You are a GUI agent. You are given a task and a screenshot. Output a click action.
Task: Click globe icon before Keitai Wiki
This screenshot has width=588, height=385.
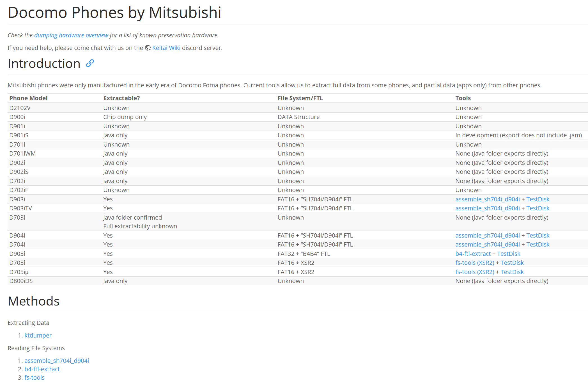coord(148,48)
